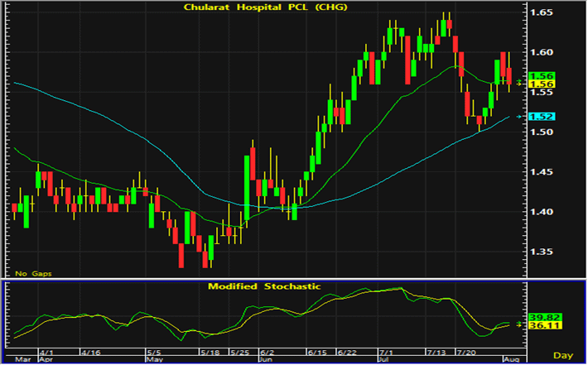Click the Mar month label

tap(23, 360)
